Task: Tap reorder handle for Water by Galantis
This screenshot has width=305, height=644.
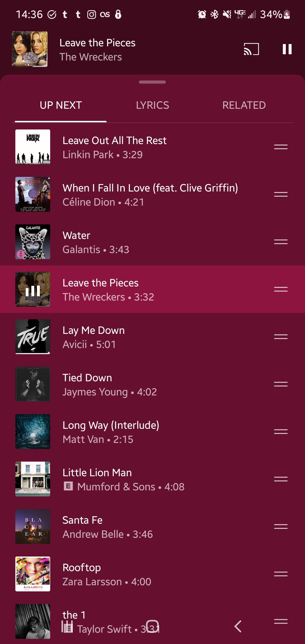Action: (x=281, y=242)
